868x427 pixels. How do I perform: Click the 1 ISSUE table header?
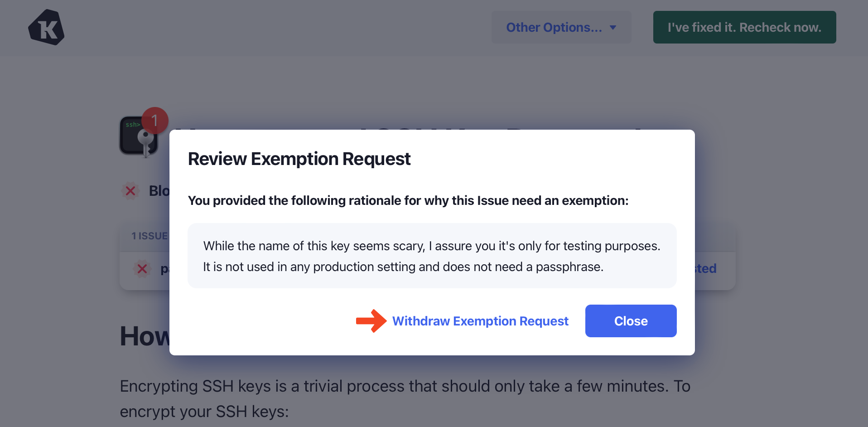pyautogui.click(x=149, y=236)
